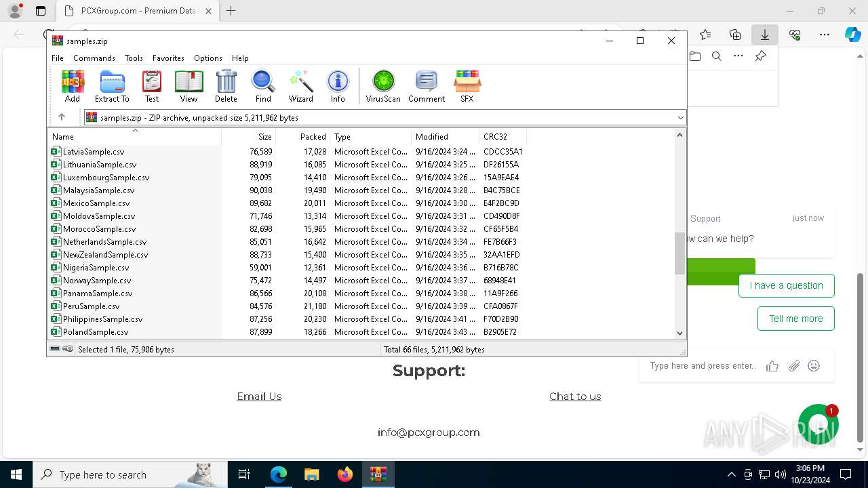
Task: Click the Email Us link
Action: click(x=259, y=396)
